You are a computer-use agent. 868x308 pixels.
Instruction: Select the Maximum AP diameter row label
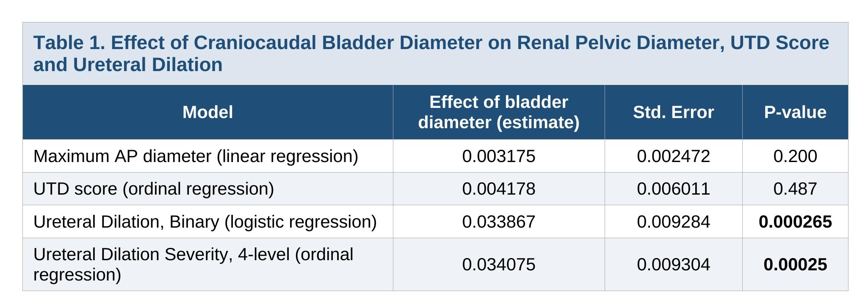[196, 156]
